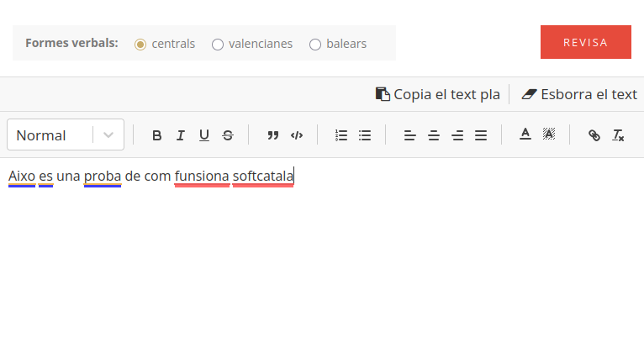The width and height of the screenshot is (644, 364).
Task: Insert a code block
Action: coord(296,135)
